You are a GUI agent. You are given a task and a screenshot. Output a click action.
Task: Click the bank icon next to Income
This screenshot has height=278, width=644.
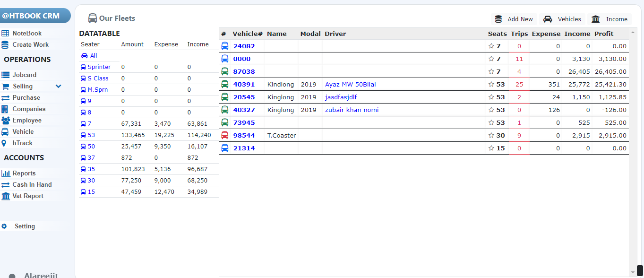pos(596,19)
